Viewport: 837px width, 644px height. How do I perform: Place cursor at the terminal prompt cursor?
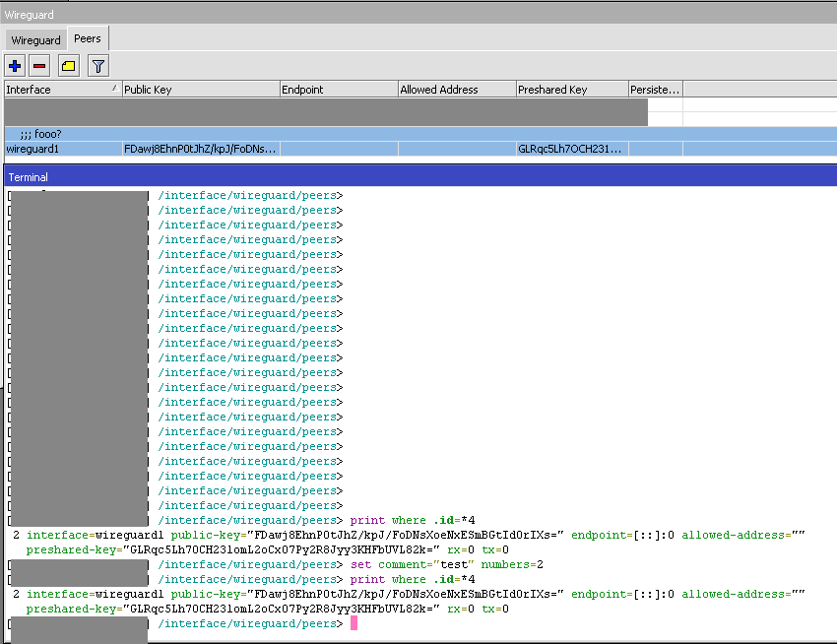click(354, 623)
